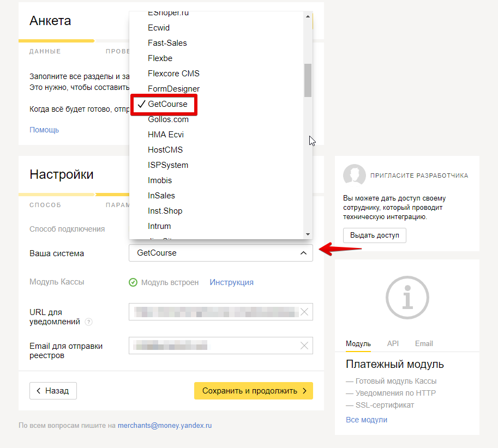Click the 'Уведомления по HTTP' text
Screen dimensions: 498x448
pos(396,393)
